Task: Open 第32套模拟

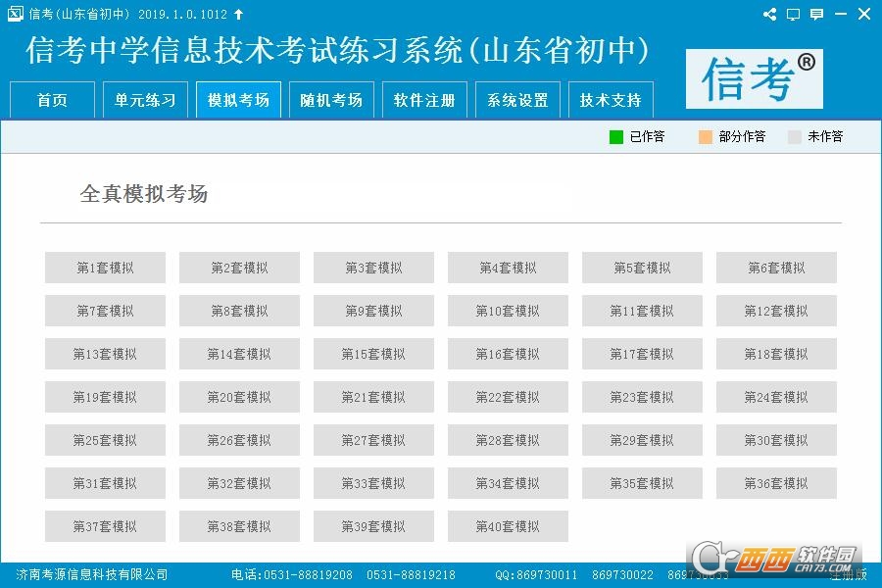Action: pos(240,483)
